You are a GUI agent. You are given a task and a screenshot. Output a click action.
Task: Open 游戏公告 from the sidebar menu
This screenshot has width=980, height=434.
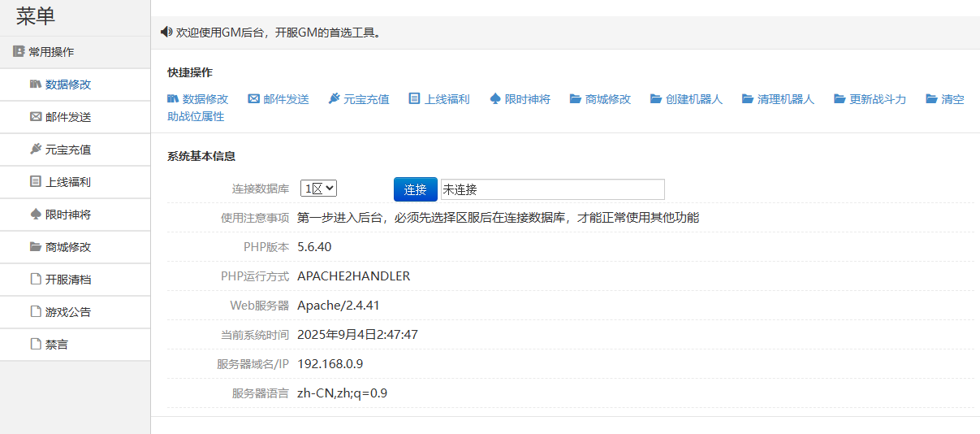tap(67, 312)
